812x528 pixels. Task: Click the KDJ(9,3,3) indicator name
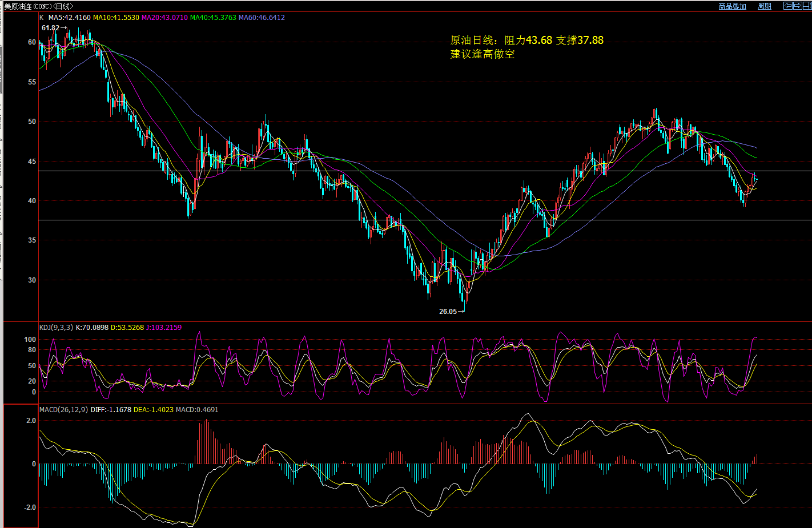pyautogui.click(x=56, y=328)
